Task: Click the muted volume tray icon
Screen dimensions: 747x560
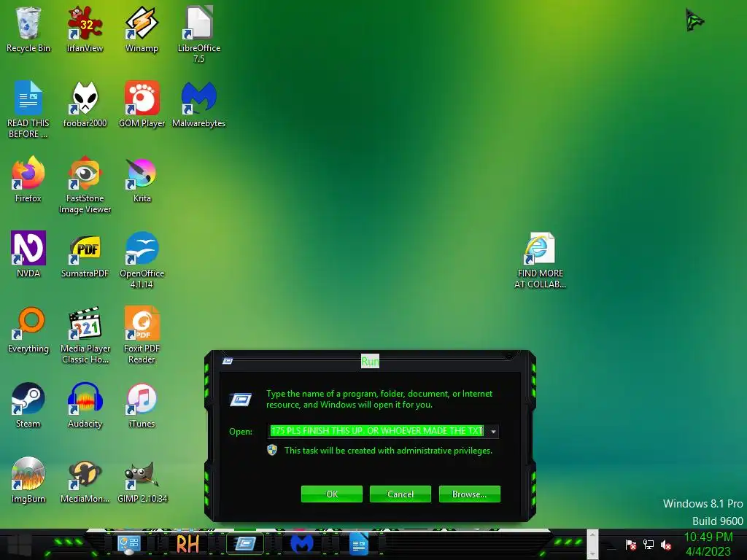Action: [x=666, y=545]
